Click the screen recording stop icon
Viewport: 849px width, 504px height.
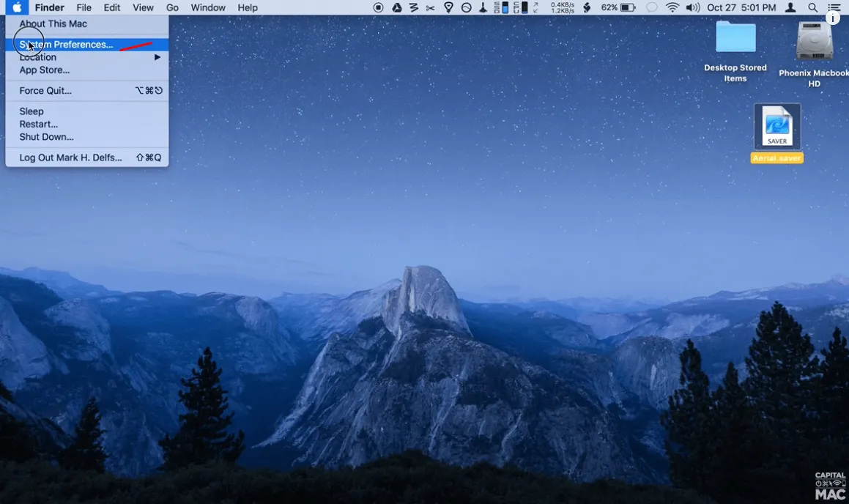[x=379, y=7]
